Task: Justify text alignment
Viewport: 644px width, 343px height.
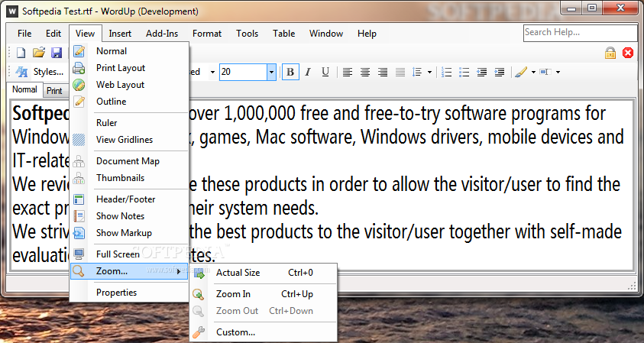Action: [400, 73]
